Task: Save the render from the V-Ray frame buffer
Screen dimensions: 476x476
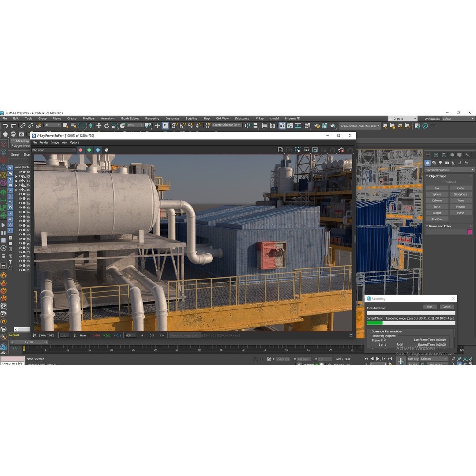Action: tap(280, 150)
